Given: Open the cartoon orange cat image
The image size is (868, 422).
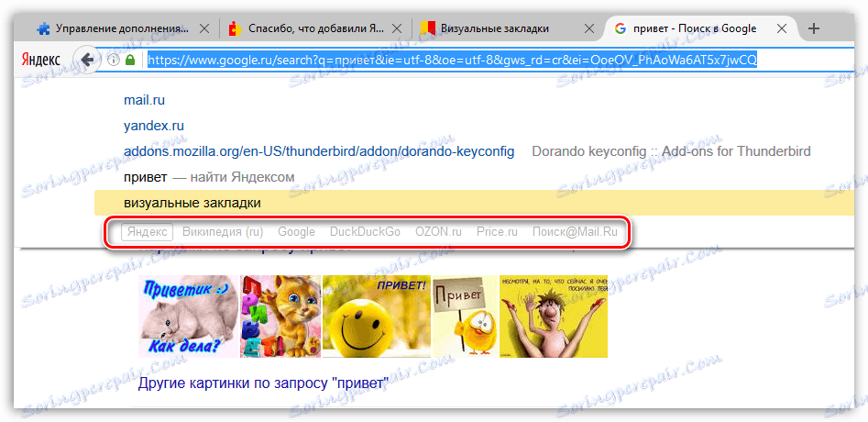Looking at the screenshot, I should tap(280, 316).
